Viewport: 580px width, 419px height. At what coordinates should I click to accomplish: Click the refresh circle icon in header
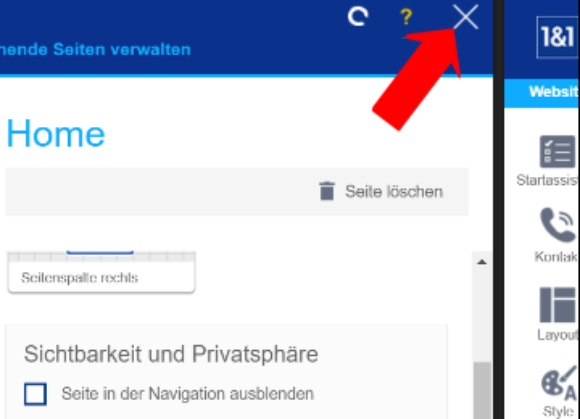pyautogui.click(x=358, y=17)
